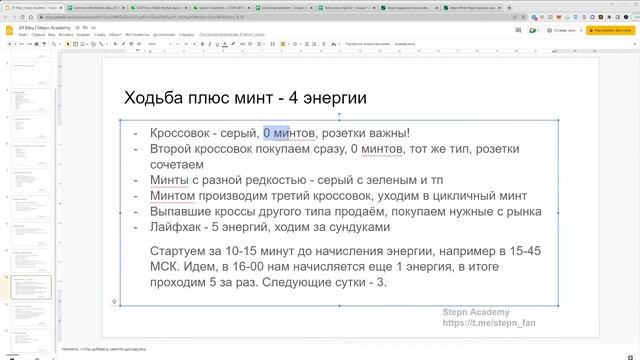Open the Слайд menu
Screen dimensions: 640x360
[x=100, y=35]
